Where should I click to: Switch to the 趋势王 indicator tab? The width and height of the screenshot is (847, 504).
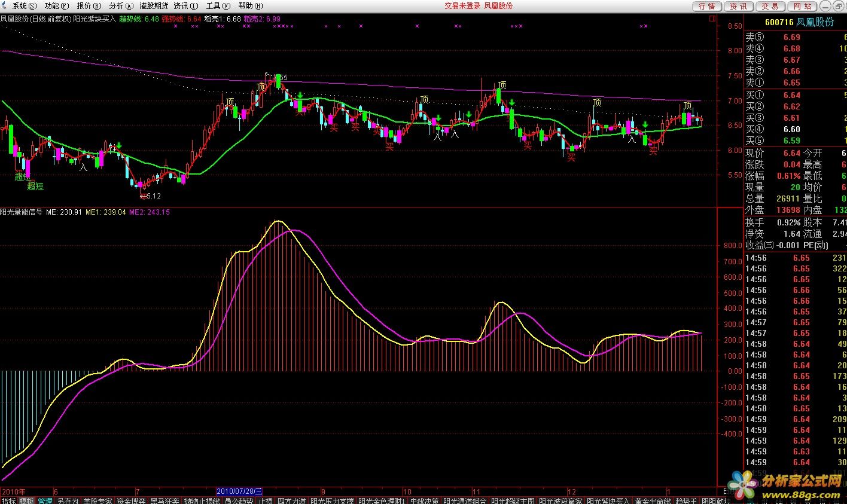point(686,500)
